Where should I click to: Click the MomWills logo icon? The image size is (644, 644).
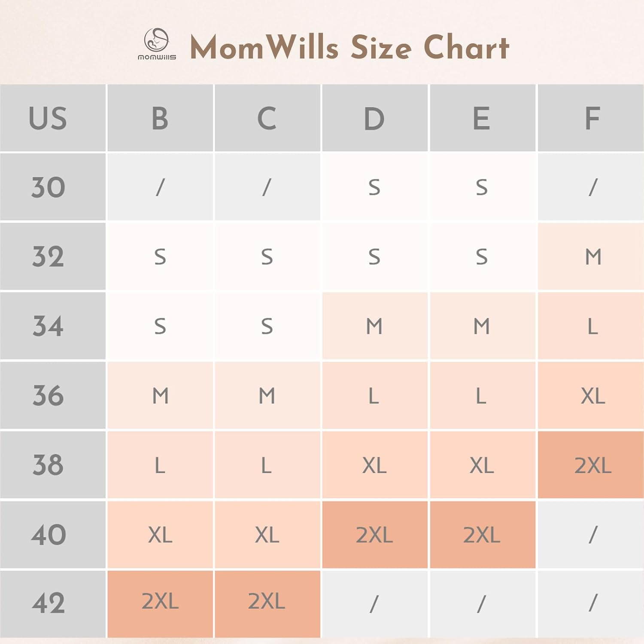pos(157,44)
